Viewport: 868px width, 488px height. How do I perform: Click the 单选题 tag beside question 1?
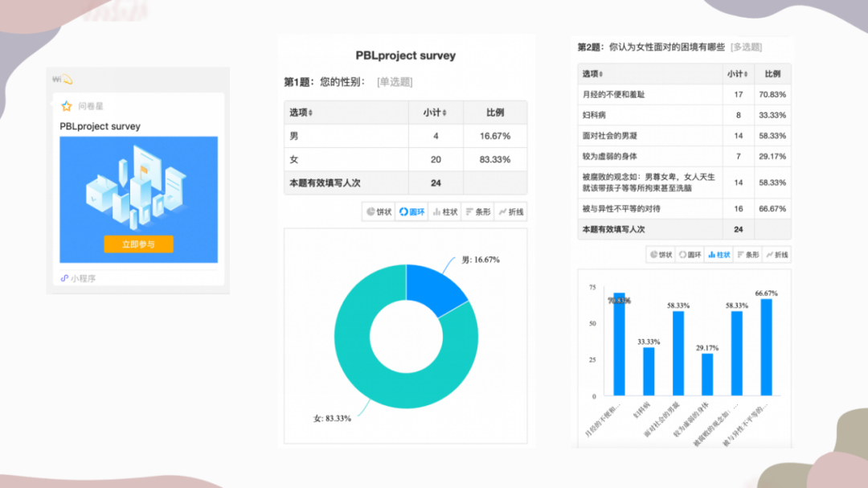[395, 82]
